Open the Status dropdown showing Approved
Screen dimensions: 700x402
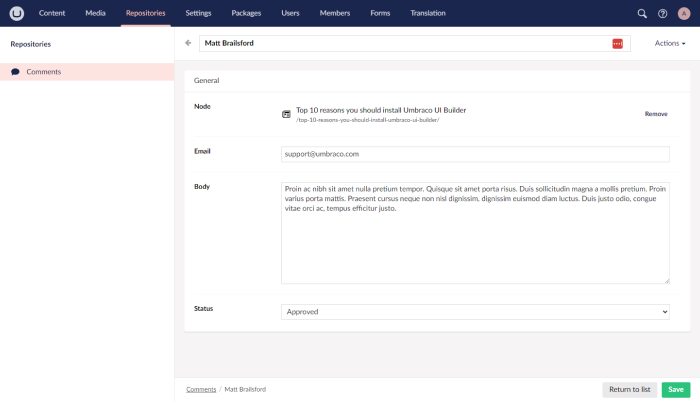coord(475,312)
